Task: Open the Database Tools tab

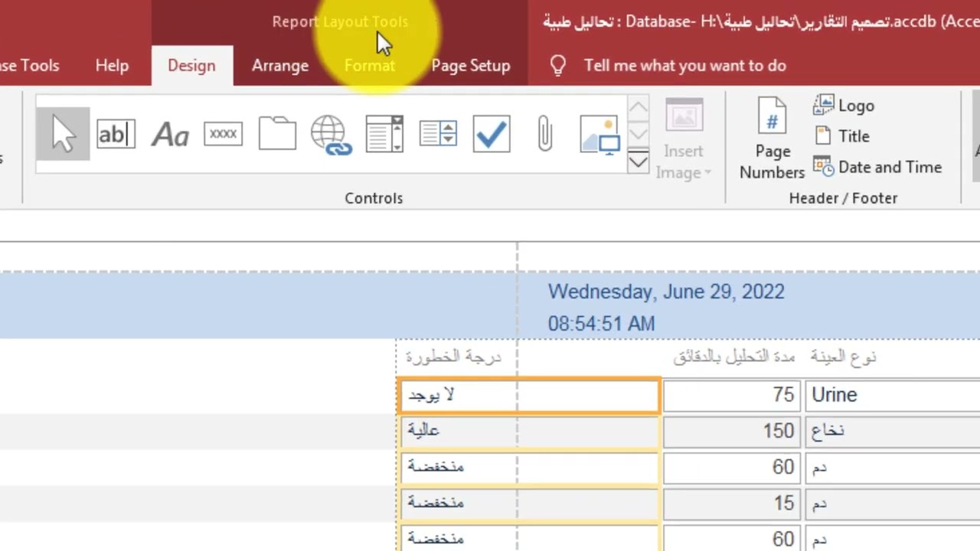Action: point(29,66)
